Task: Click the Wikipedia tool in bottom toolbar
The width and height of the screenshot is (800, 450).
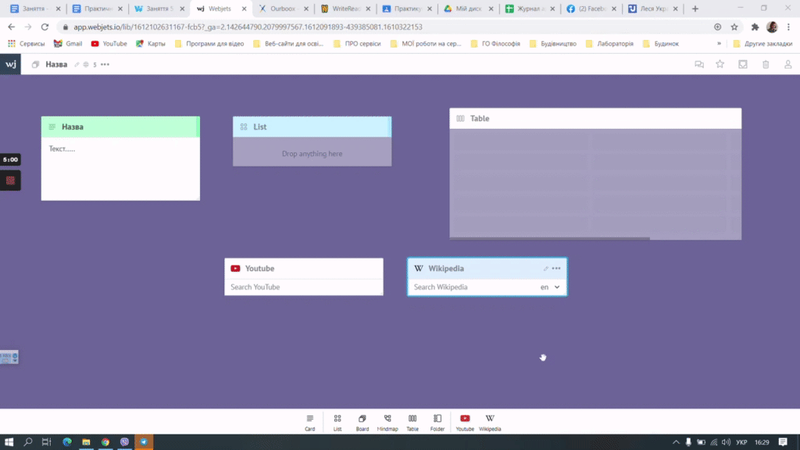Action: [x=490, y=422]
